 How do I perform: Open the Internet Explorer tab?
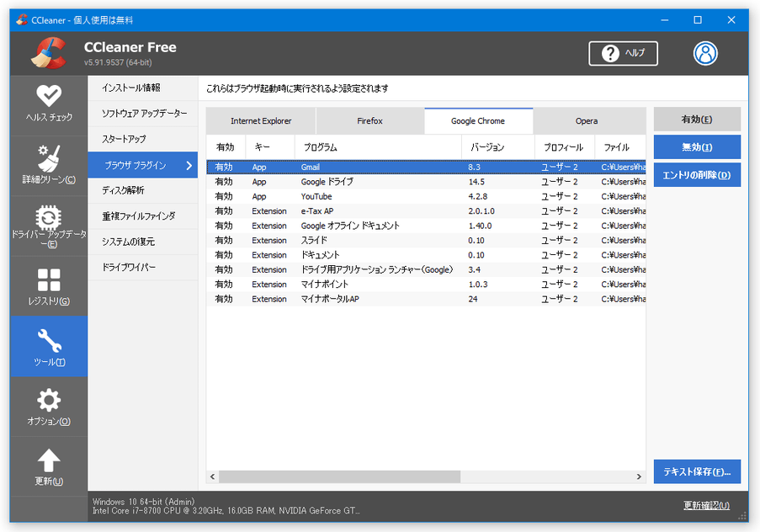pyautogui.click(x=262, y=120)
